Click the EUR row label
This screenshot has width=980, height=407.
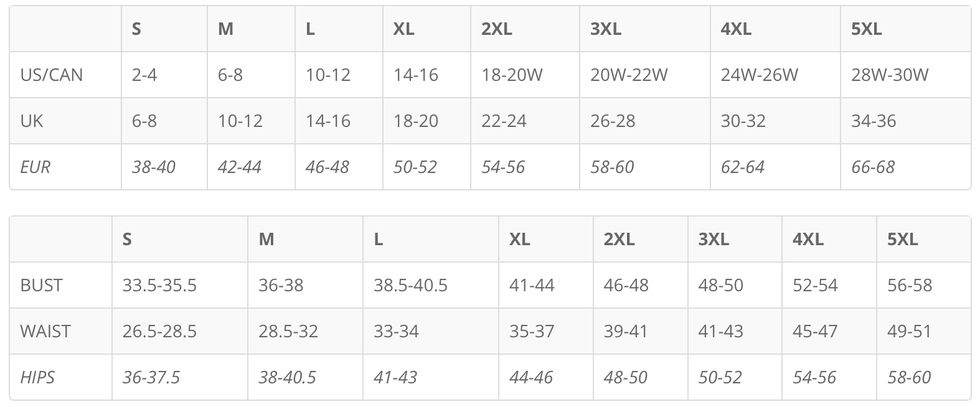click(35, 167)
